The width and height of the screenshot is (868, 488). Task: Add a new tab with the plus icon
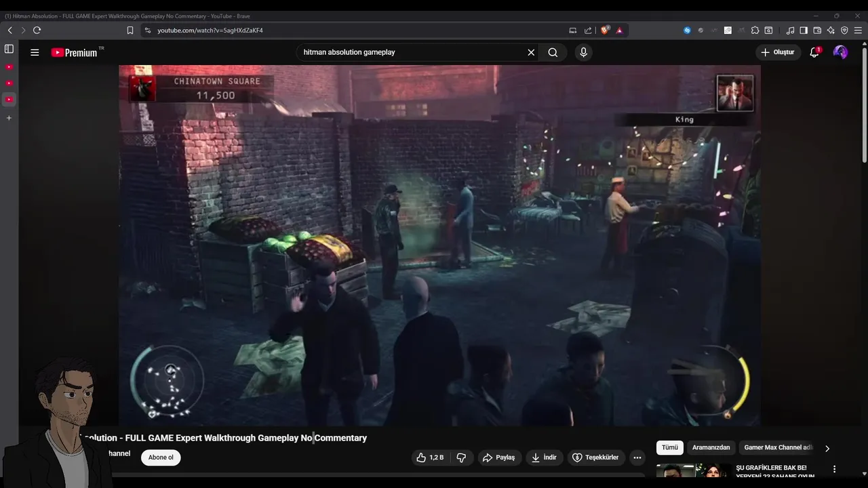point(9,118)
